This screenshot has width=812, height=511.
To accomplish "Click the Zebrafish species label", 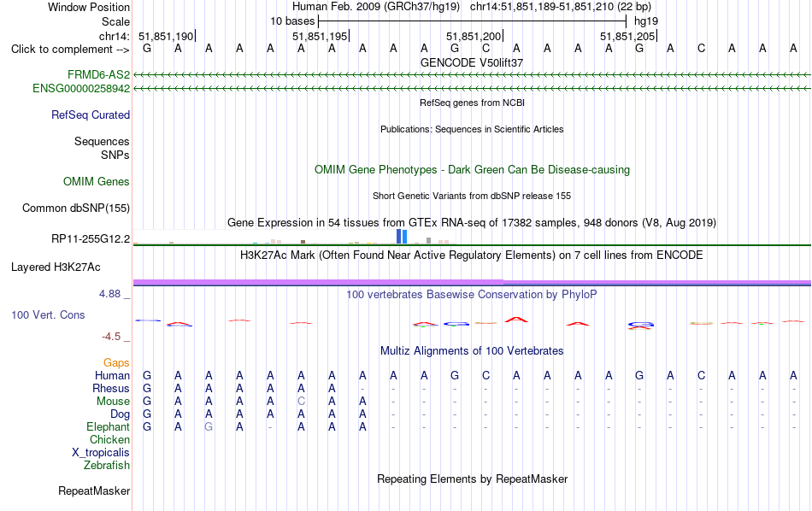I will pos(107,466).
